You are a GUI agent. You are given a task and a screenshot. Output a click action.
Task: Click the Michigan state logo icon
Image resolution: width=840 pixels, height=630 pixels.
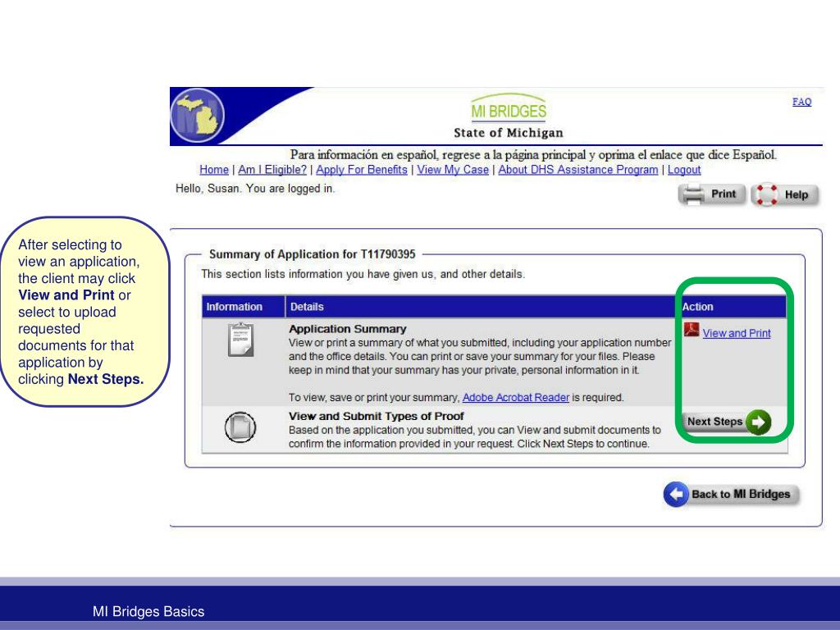(197, 115)
